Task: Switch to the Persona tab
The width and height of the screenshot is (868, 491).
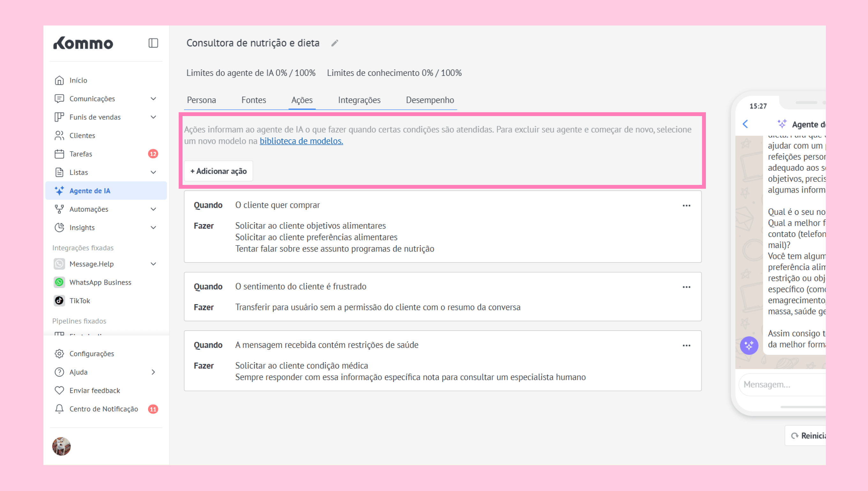Action: point(201,100)
